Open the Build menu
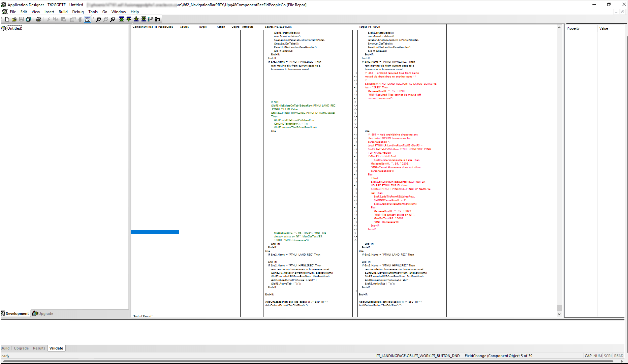Image resolution: width=628 pixels, height=364 pixels. [63, 12]
